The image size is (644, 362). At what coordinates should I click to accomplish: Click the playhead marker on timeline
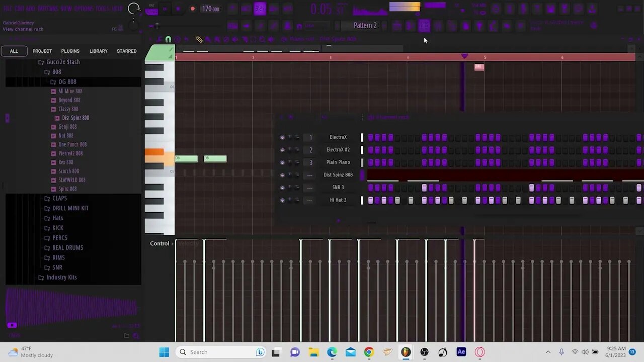click(464, 56)
